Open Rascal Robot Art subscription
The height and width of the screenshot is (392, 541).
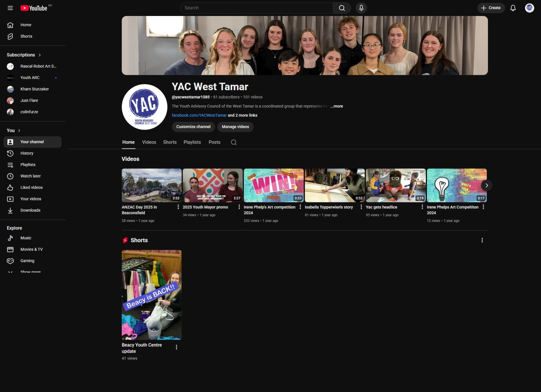[33, 66]
